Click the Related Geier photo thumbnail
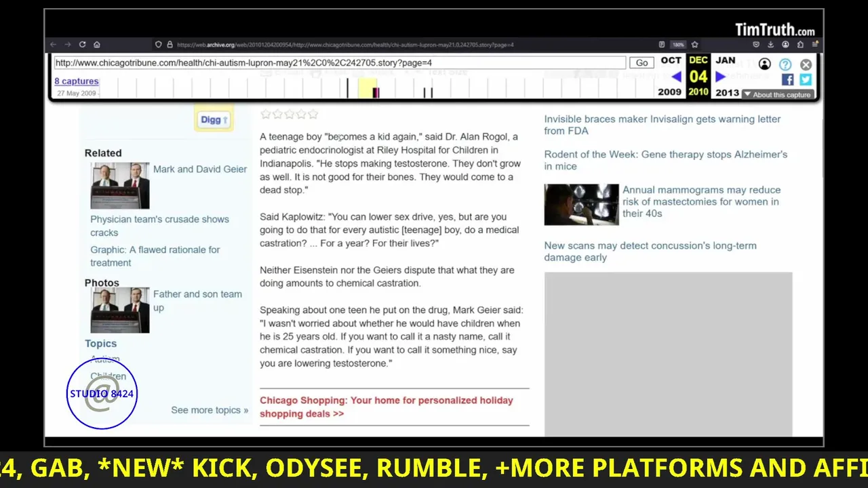This screenshot has width=868, height=488. (120, 186)
